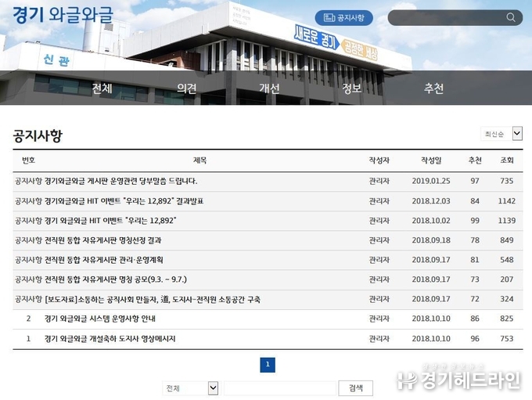
Task: Expand the 전체 search category dropdown
Action: click(190, 388)
